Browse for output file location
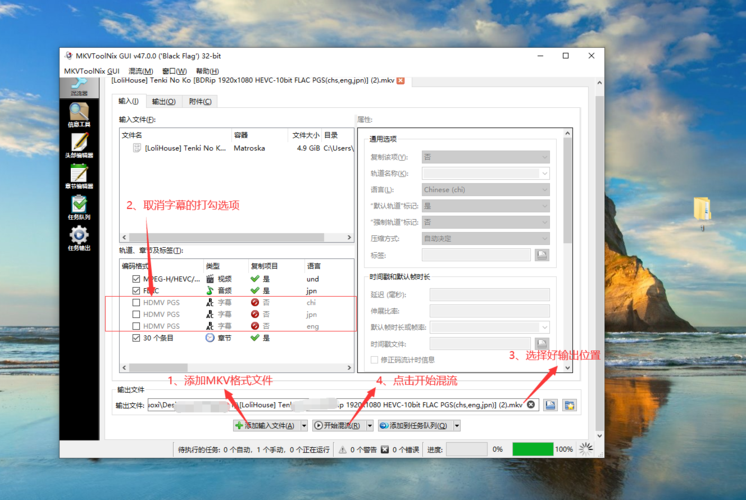 (550, 405)
